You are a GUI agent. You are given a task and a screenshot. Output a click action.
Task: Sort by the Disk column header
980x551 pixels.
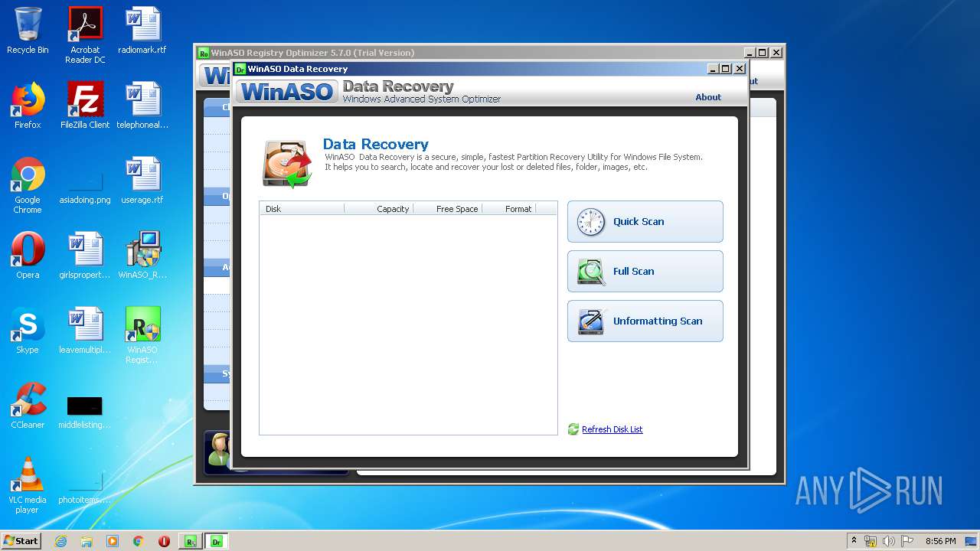pos(302,209)
